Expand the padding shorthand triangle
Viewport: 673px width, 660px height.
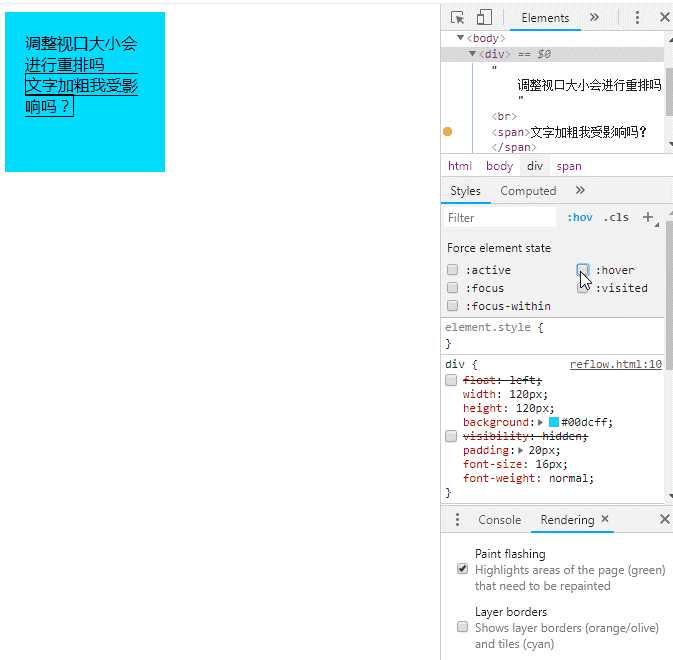tap(521, 450)
